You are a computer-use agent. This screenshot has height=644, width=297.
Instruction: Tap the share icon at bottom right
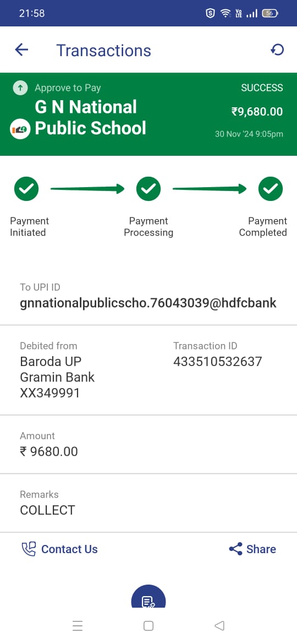pos(235,549)
